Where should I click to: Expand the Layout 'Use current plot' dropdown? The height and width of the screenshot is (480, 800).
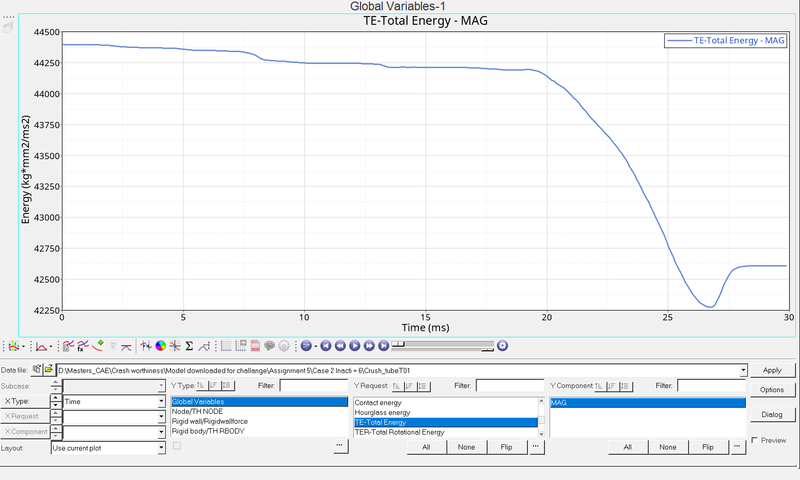[161, 448]
